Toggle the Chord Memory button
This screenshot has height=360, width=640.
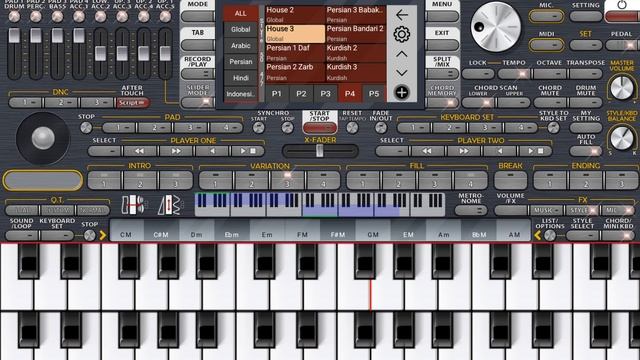point(442,102)
